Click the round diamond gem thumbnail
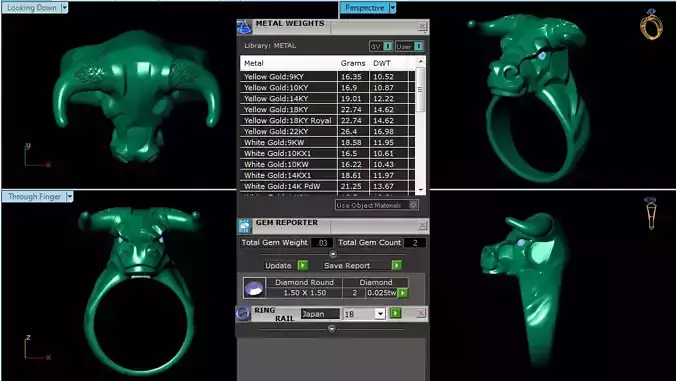Screen dimensions: 676x381 point(254,288)
